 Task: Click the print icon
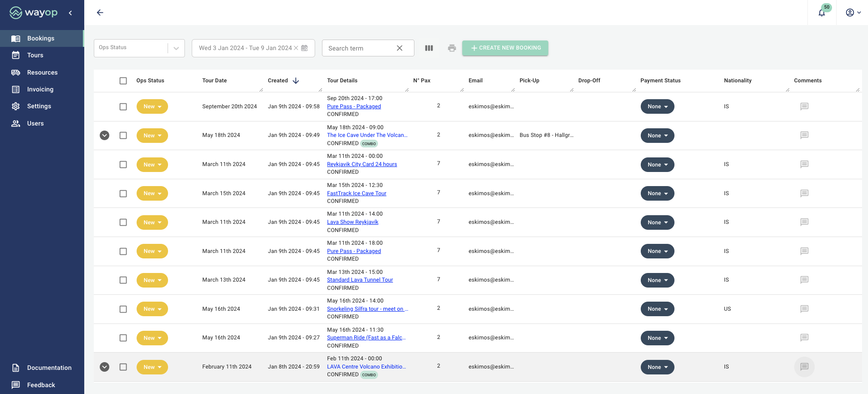[x=452, y=48]
